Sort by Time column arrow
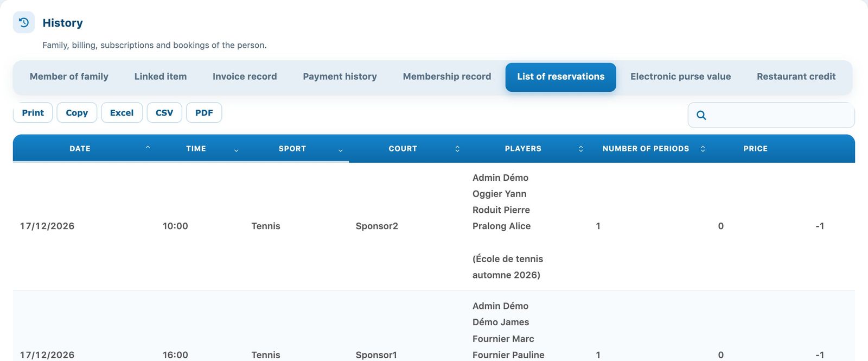The image size is (868, 361). [236, 149]
